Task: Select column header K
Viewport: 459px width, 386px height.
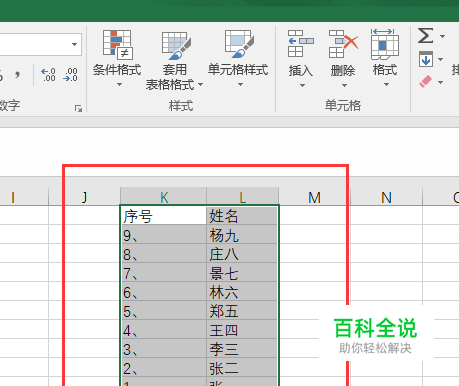Action: pos(163,197)
